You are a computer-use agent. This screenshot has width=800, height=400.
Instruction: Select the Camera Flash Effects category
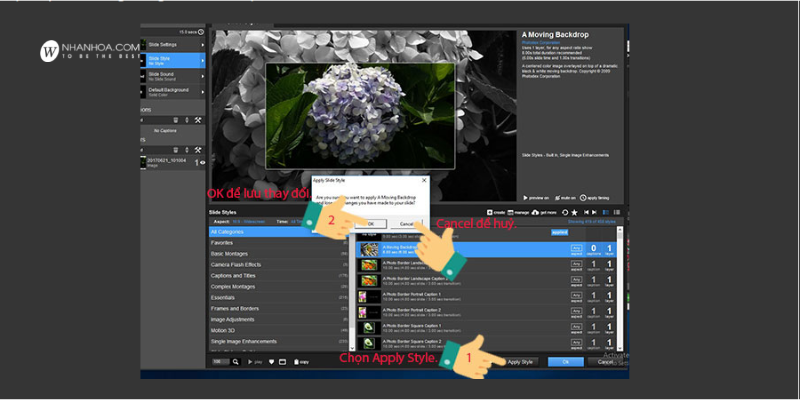[279, 265]
